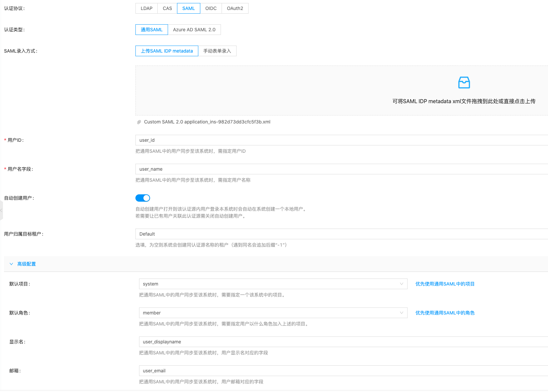Click 优先使用通用SAML中的项目 link

point(445,284)
